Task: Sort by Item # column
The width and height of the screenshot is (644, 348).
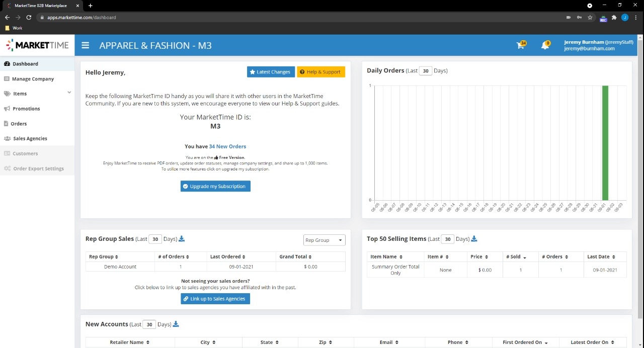Action: pos(446,256)
